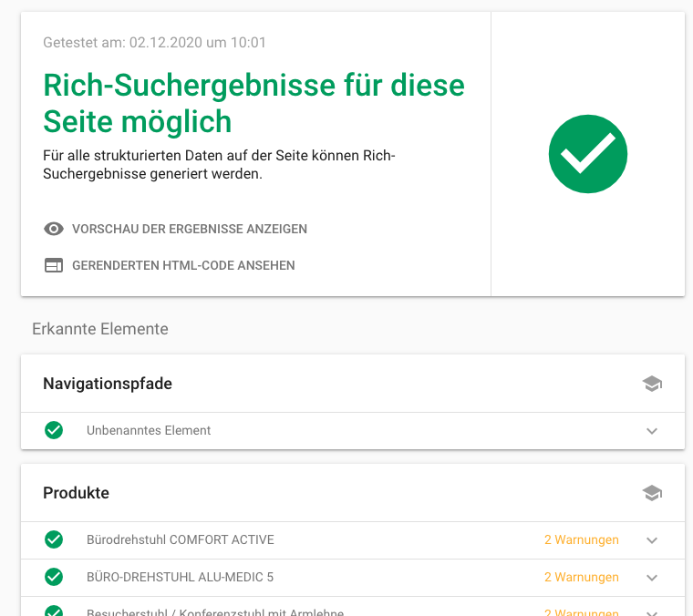This screenshot has width=693, height=616.
Task: Click the eye preview icon
Action: click(x=54, y=229)
